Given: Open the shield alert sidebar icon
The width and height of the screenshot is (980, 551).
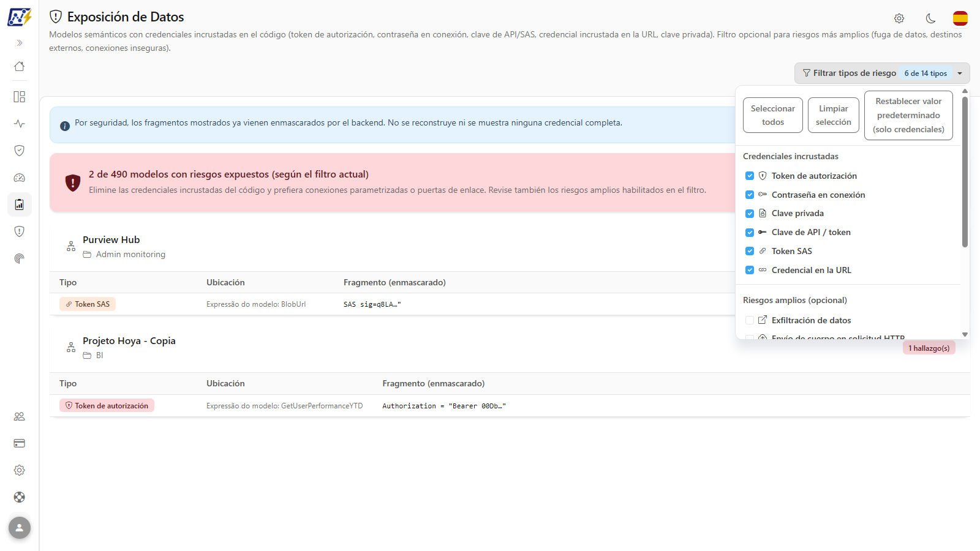Looking at the screenshot, I should (20, 231).
